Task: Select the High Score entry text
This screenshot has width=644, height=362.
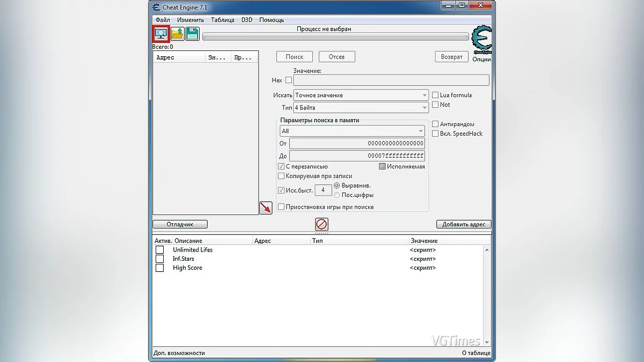Action: (x=187, y=268)
